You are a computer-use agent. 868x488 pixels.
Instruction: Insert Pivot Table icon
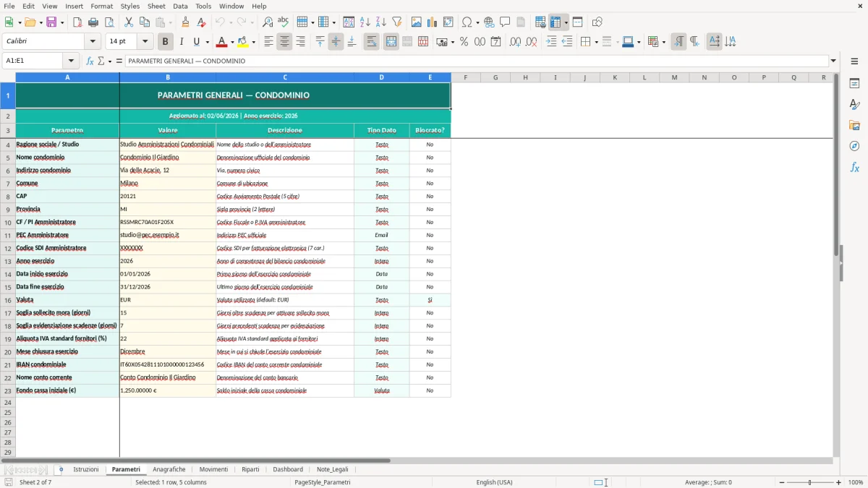pos(448,22)
